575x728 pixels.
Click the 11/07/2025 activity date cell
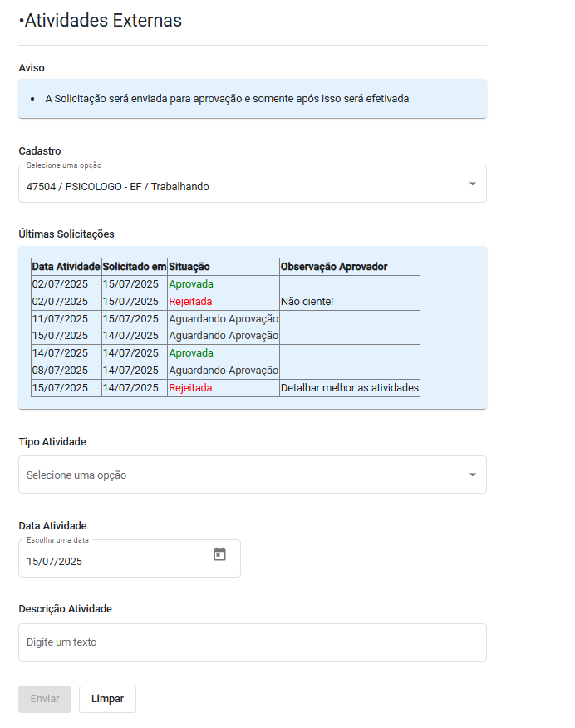[66, 319]
